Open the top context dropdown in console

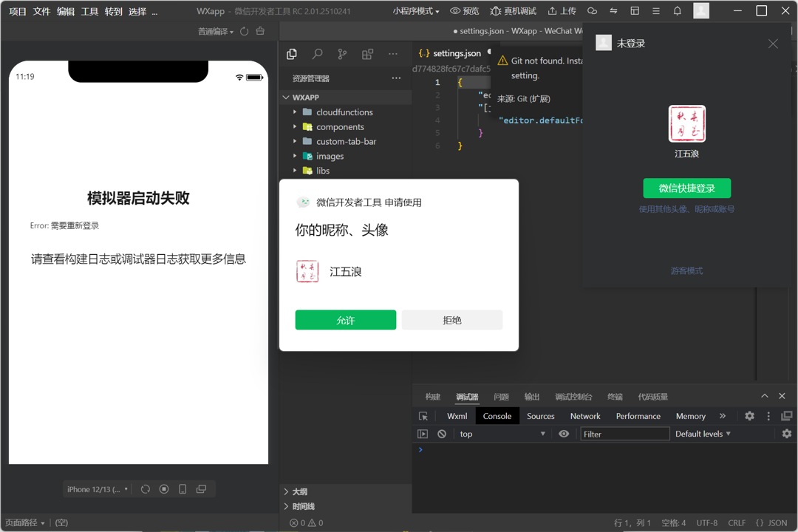pyautogui.click(x=502, y=434)
